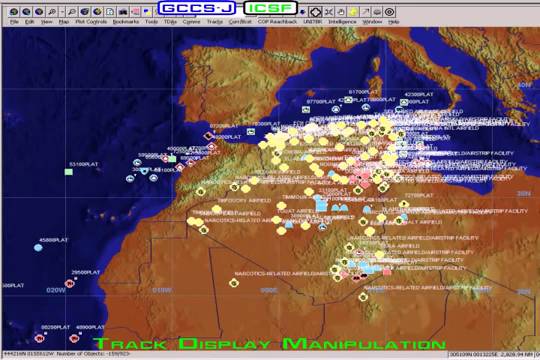Viewport: 540px width, 360px height.
Task: Click the pink square toolbar icon
Action: [x=136, y=12]
